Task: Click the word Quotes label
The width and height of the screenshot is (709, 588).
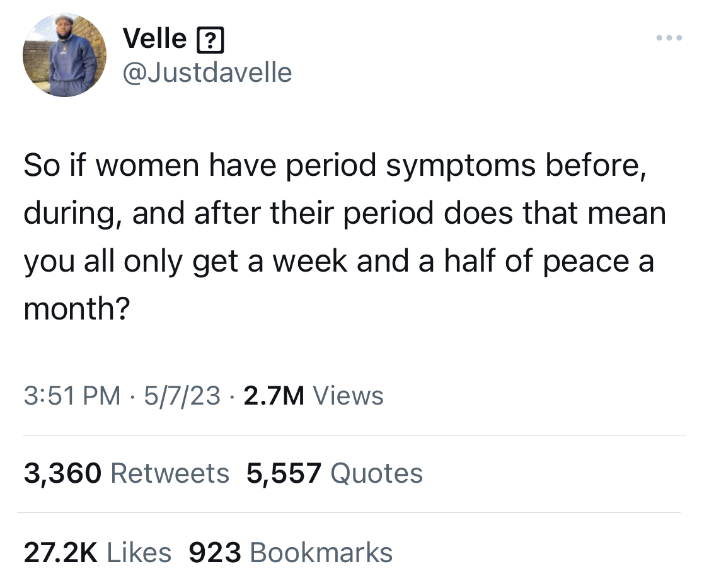Action: (x=377, y=473)
